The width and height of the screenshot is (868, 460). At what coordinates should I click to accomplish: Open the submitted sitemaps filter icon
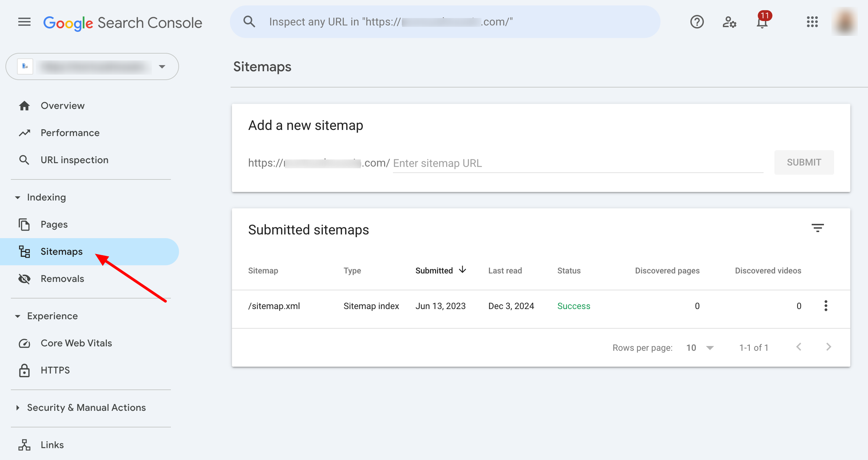[817, 228]
